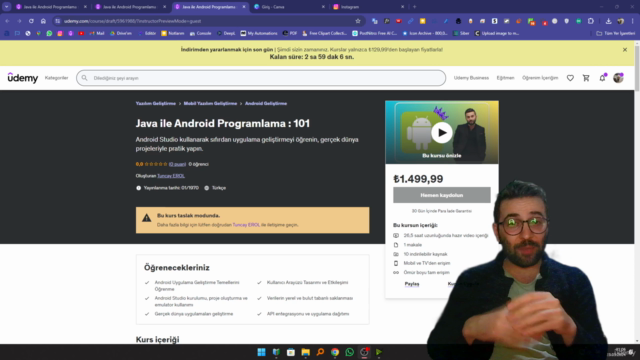Open the shopping cart icon
The image size is (640, 360).
[x=586, y=78]
